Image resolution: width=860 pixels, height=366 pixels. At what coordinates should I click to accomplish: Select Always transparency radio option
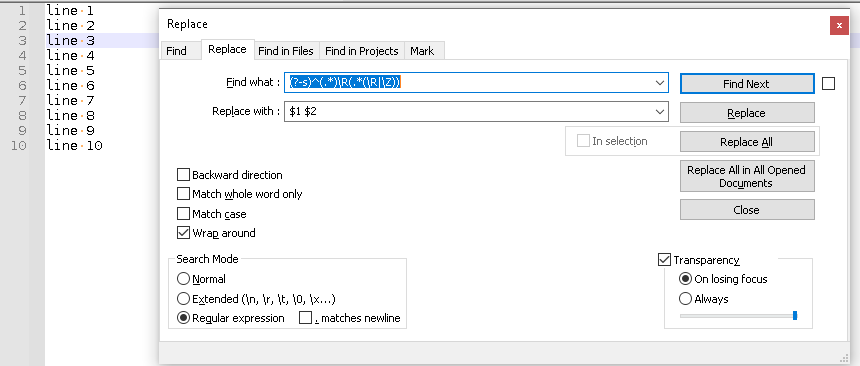[x=685, y=299]
